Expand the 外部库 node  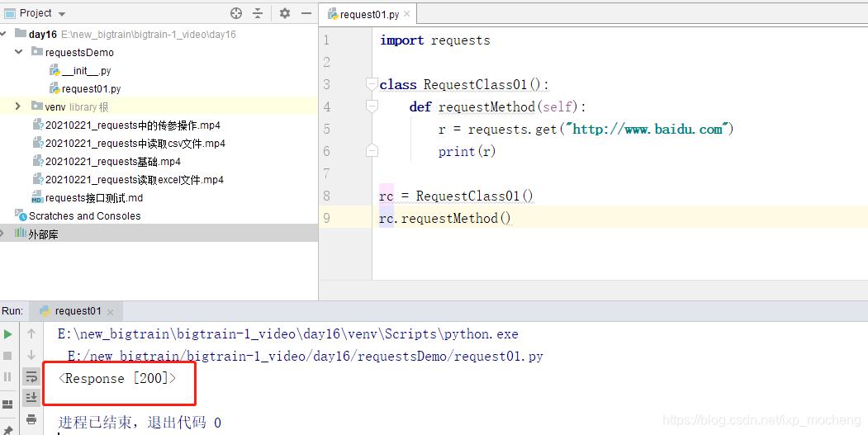[x=2, y=234]
